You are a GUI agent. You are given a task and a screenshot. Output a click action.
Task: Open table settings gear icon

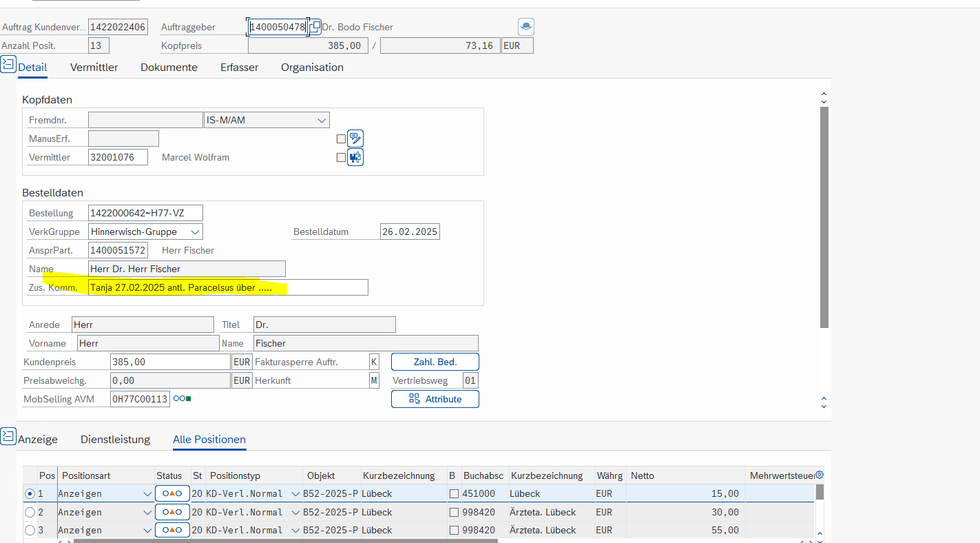coord(820,475)
